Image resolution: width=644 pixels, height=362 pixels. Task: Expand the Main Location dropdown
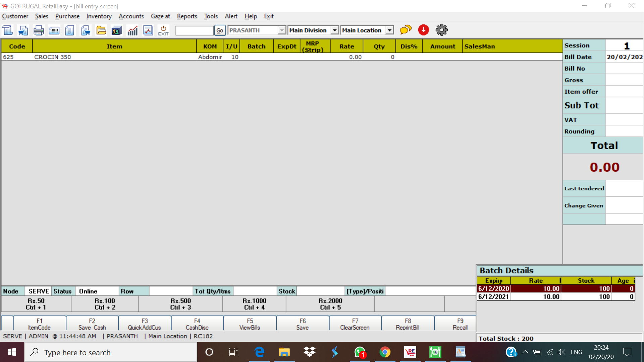(x=389, y=31)
